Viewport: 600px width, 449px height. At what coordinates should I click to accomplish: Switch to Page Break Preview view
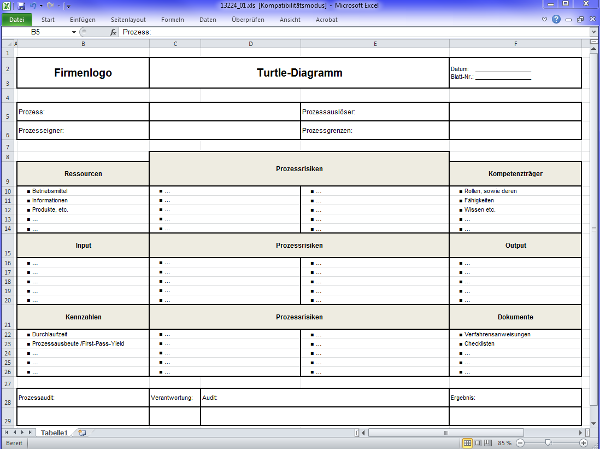point(490,442)
